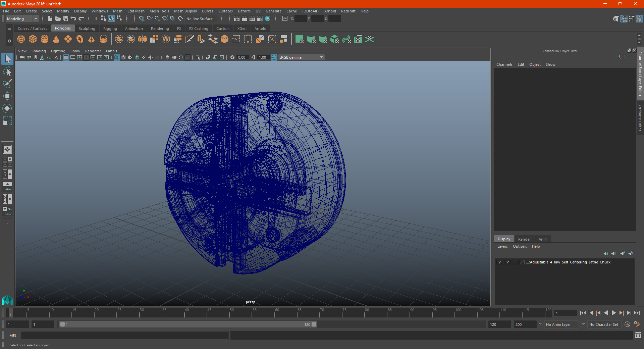Open Channels menu in Channel Box
This screenshot has height=349, width=644.
click(504, 64)
